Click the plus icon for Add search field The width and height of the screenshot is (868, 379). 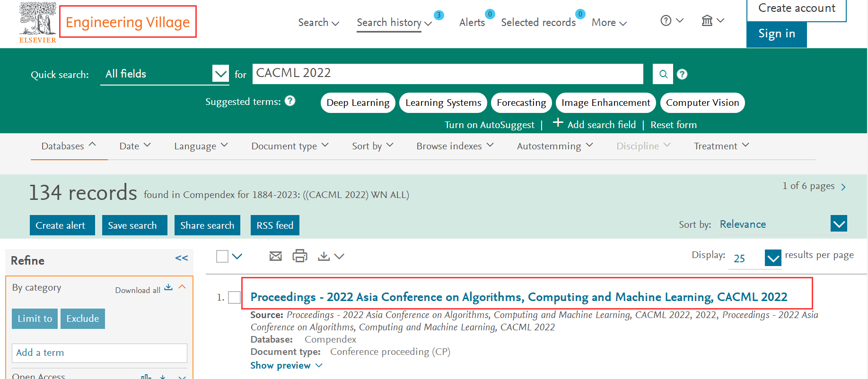tap(558, 123)
